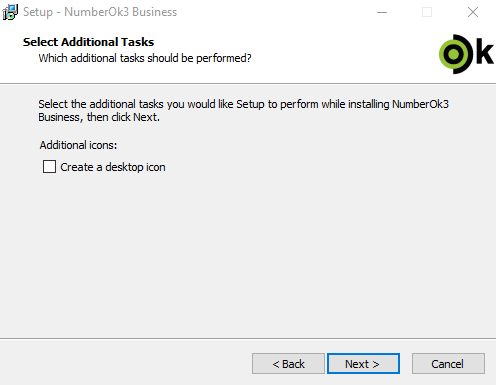The width and height of the screenshot is (496, 385).
Task: Click the 'Additional icons:' group label
Action: point(78,145)
